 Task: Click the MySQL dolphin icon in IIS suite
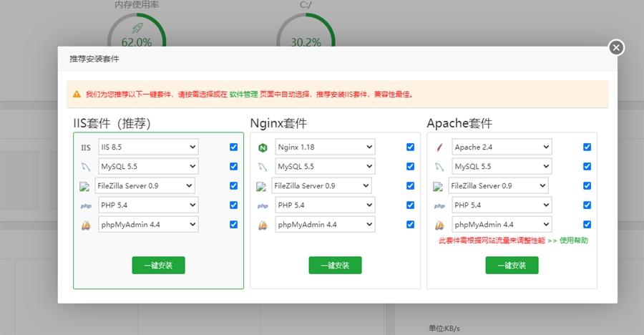click(86, 167)
